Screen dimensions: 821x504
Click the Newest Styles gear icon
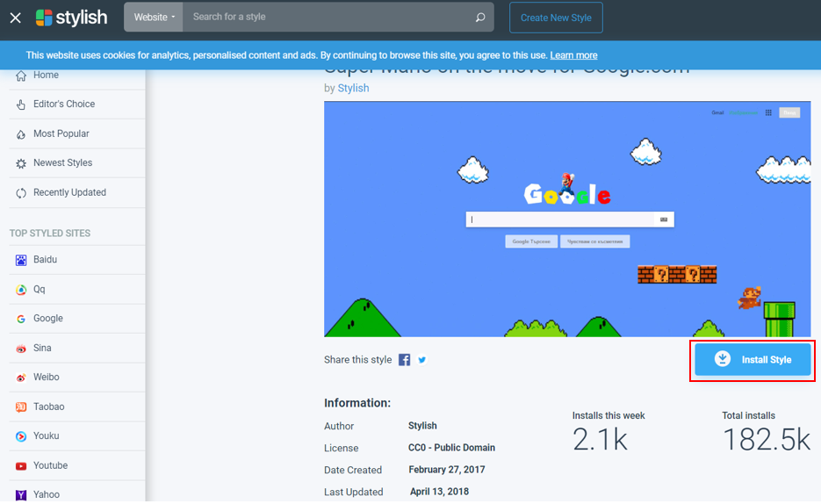tap(21, 164)
